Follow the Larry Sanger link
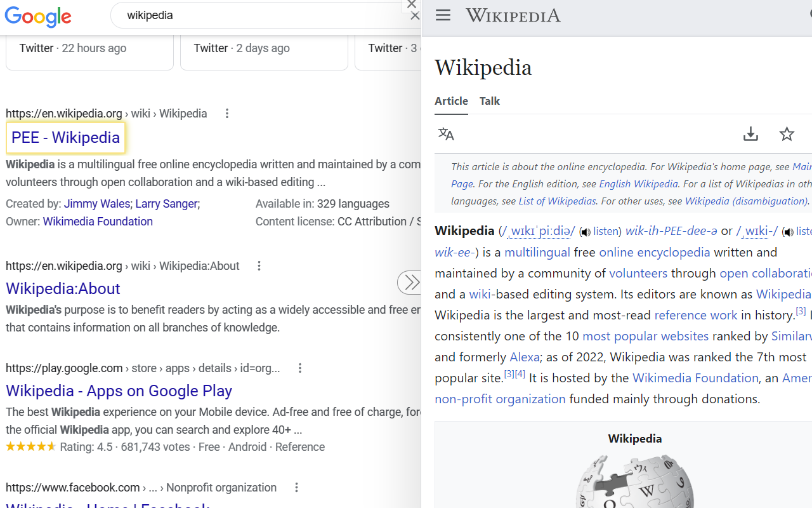The image size is (812, 508). (166, 204)
